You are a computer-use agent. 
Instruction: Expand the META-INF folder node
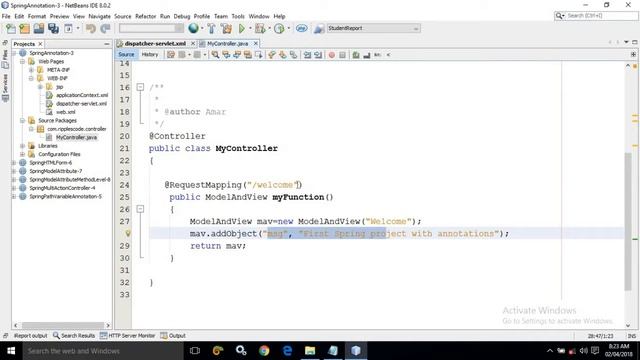(31, 70)
